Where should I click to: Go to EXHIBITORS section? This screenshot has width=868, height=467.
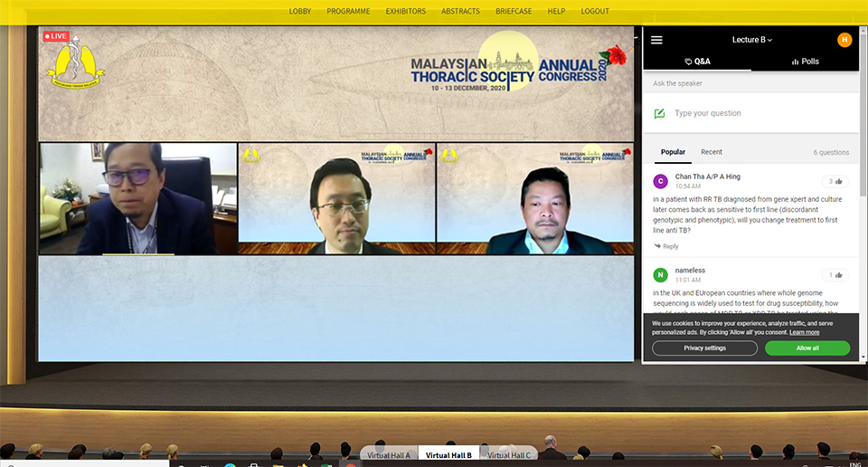(406, 11)
